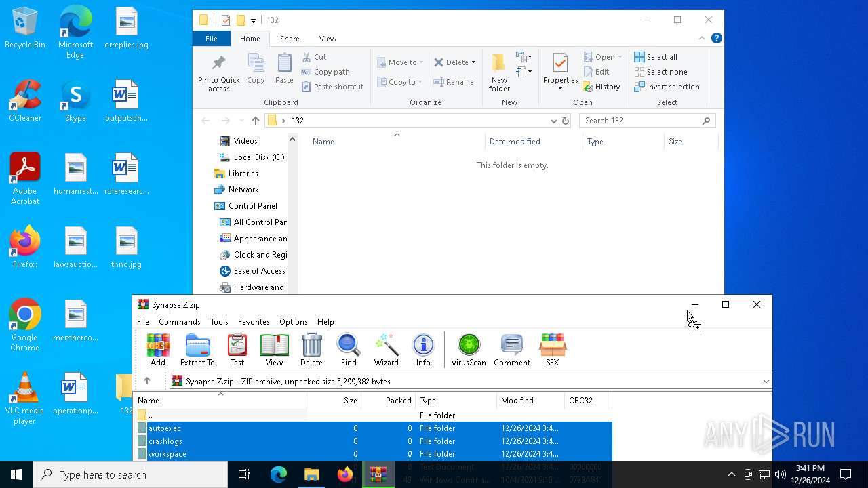Viewport: 868px width, 488px height.
Task: Click the Paste button in Explorer ribbon
Action: point(284,69)
